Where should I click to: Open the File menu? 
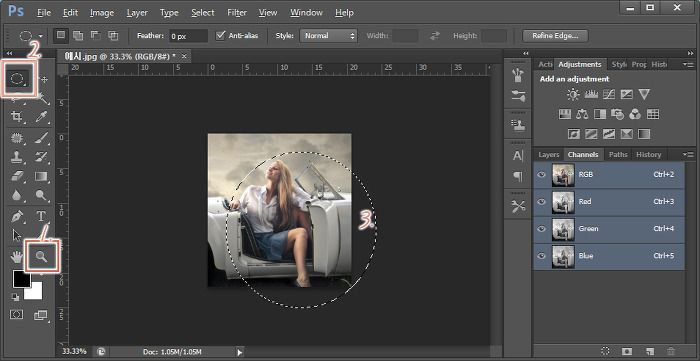click(44, 12)
